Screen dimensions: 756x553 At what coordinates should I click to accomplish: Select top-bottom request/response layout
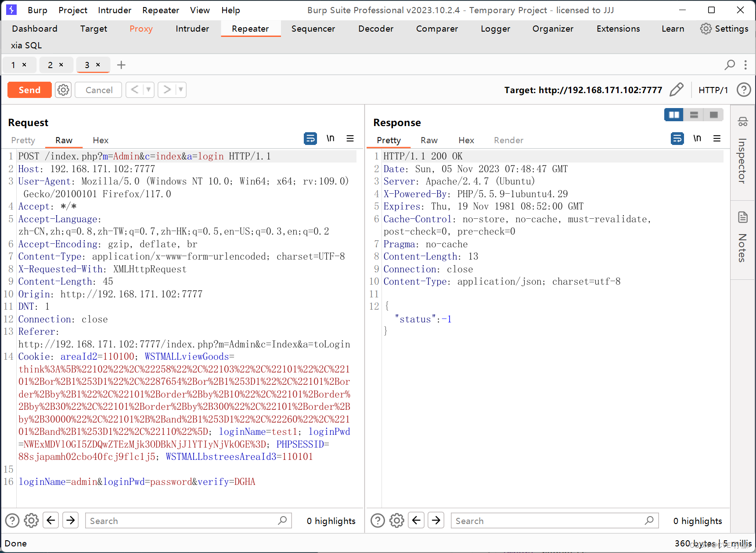pyautogui.click(x=694, y=115)
